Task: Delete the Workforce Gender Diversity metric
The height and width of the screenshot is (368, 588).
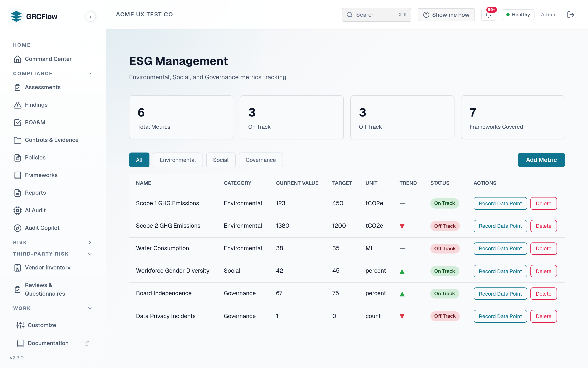Action: pyautogui.click(x=543, y=271)
